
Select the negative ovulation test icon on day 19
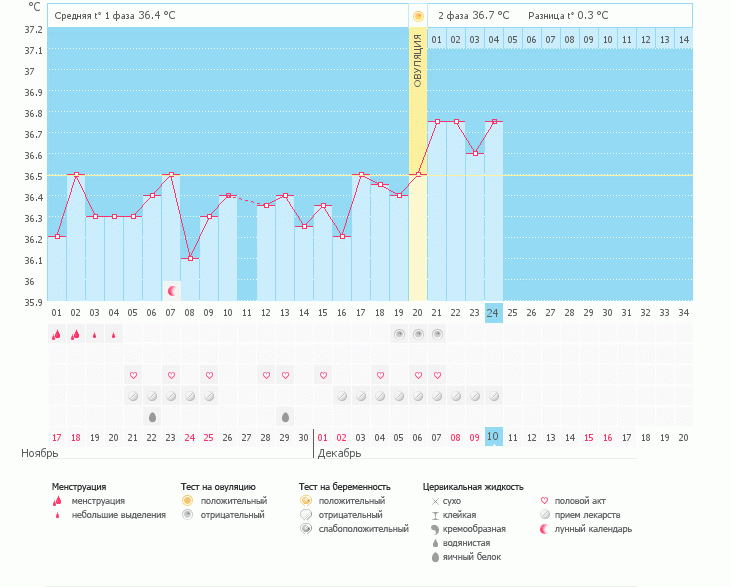click(399, 334)
